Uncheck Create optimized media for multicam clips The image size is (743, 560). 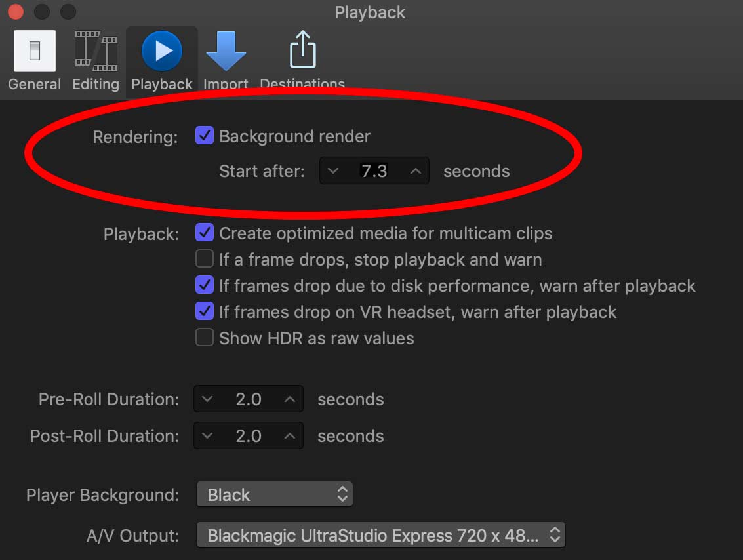click(205, 233)
